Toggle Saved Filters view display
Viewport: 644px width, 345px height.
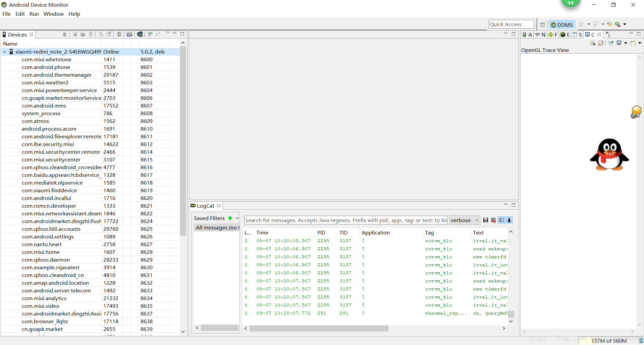501,220
